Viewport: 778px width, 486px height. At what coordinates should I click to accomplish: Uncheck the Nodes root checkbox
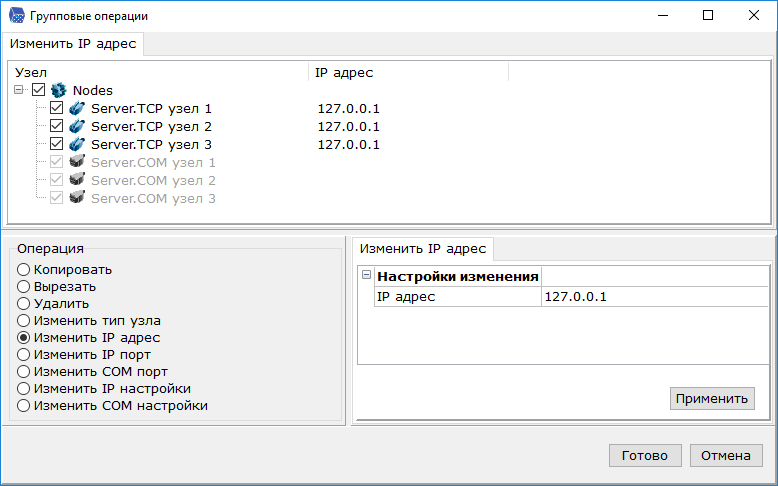(x=39, y=91)
